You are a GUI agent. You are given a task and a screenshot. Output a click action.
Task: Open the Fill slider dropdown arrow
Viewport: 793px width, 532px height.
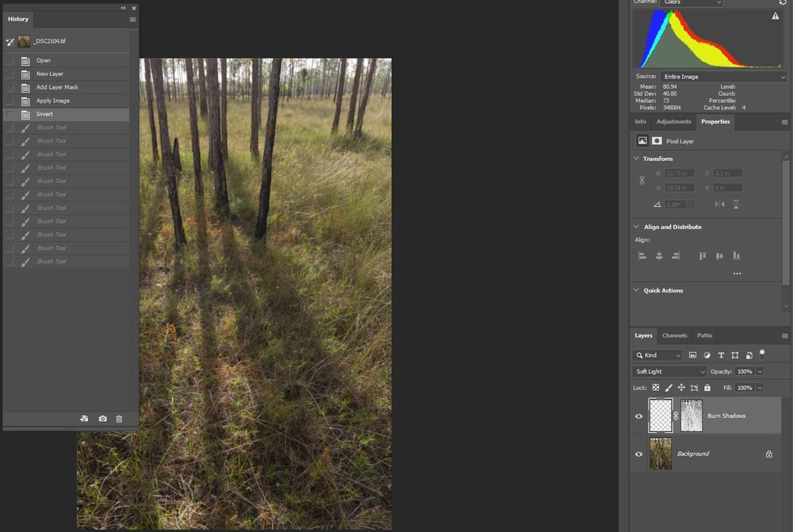pyautogui.click(x=760, y=388)
